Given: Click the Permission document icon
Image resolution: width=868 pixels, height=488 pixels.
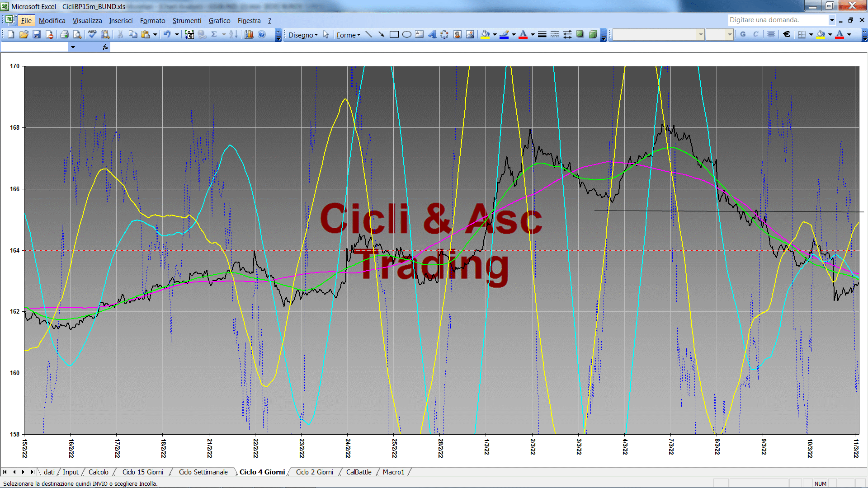Looking at the screenshot, I should 49,34.
